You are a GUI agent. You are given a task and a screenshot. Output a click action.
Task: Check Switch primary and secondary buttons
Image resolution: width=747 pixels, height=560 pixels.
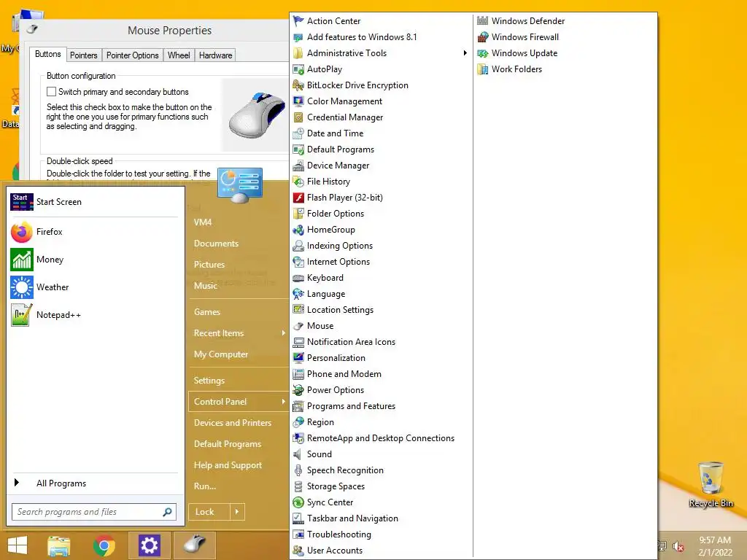[52, 91]
